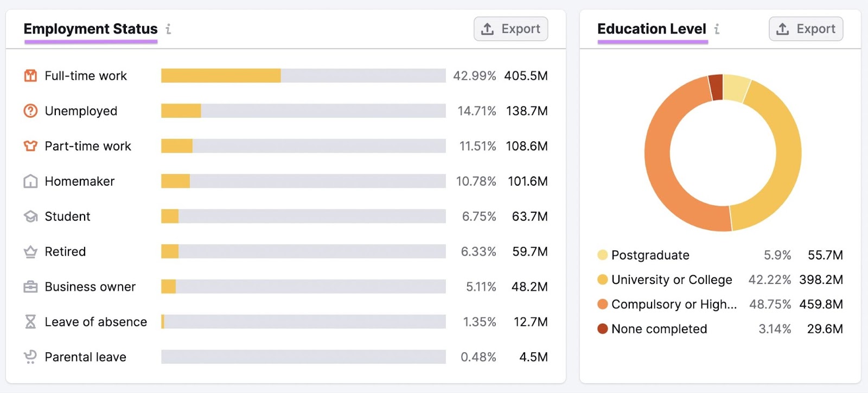Click the Retired crown icon
The width and height of the screenshot is (868, 393).
tap(30, 251)
